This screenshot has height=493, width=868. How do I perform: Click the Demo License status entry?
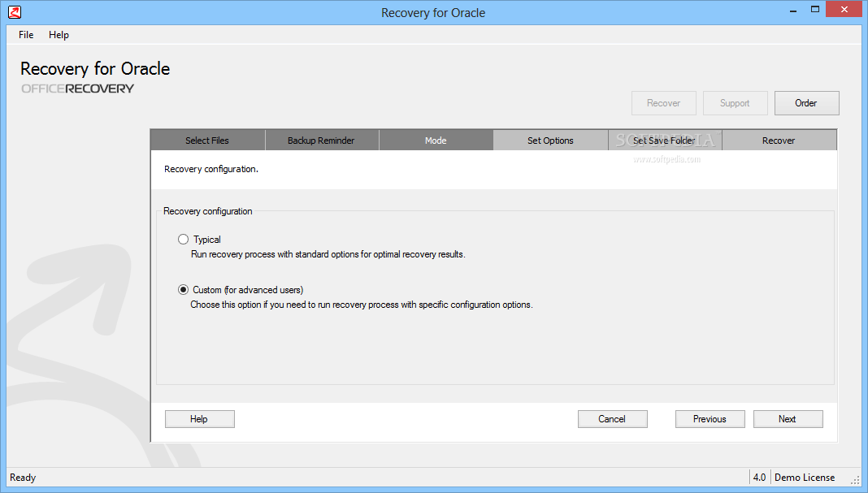tap(805, 478)
